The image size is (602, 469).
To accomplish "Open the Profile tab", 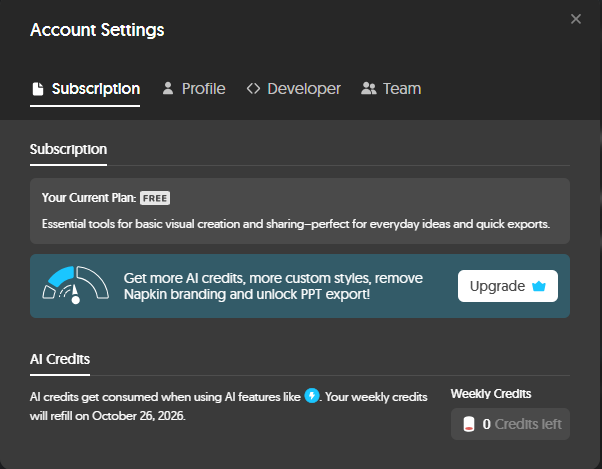I will pos(194,89).
